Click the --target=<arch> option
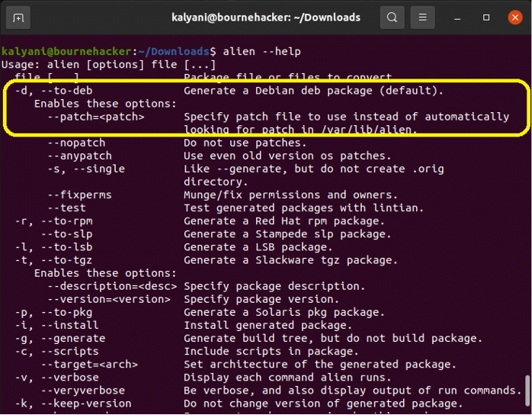The image size is (532, 415). pos(90,365)
